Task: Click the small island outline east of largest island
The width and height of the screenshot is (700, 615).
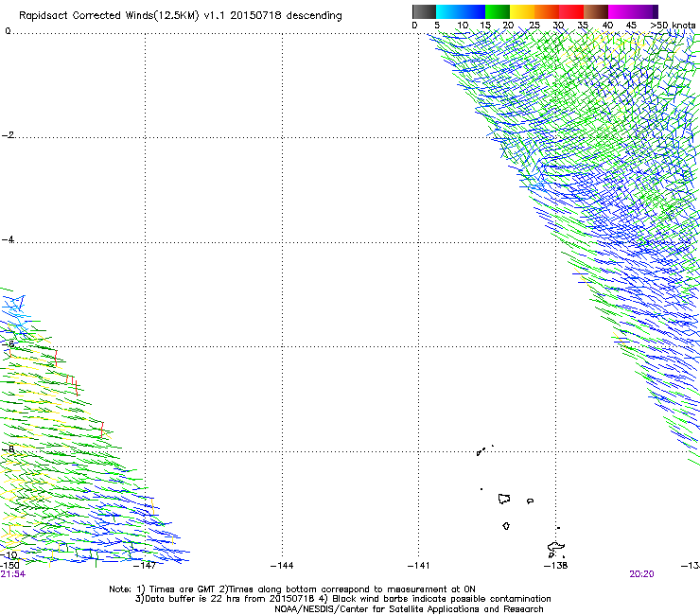Action: 530,501
